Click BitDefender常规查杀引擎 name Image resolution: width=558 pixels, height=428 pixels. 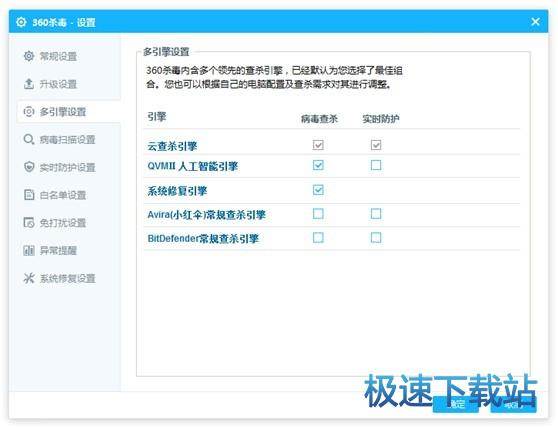(x=203, y=239)
